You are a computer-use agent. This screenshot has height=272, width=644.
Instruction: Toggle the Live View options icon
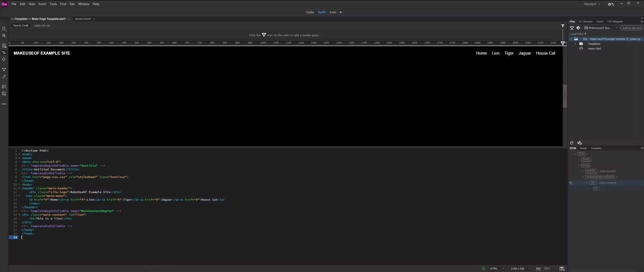coord(4,46)
